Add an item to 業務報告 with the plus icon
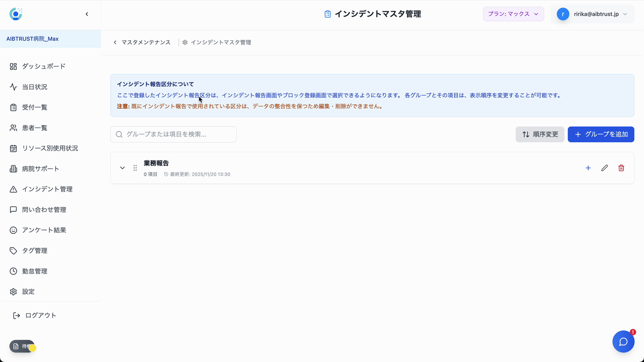 588,168
